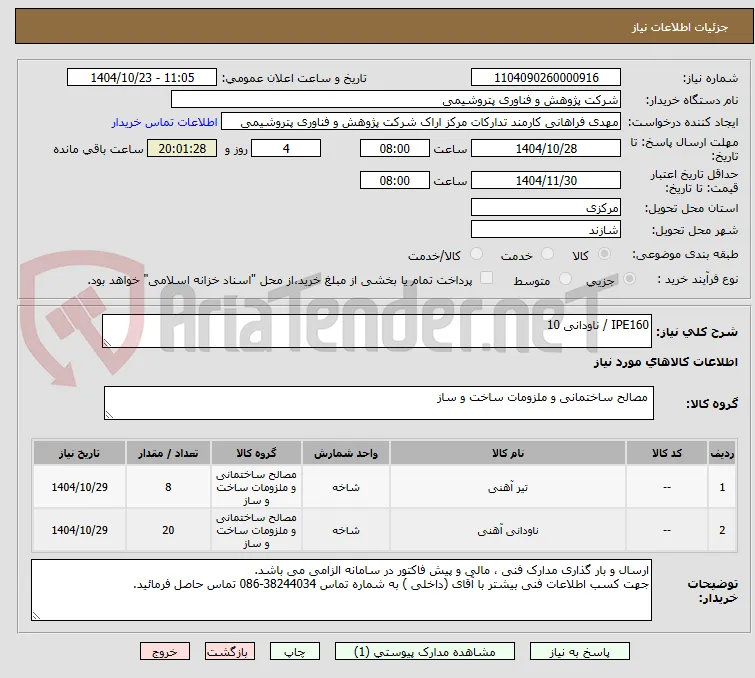Click the price validity time 08:00 field
The height and width of the screenshot is (678, 755).
(x=395, y=181)
